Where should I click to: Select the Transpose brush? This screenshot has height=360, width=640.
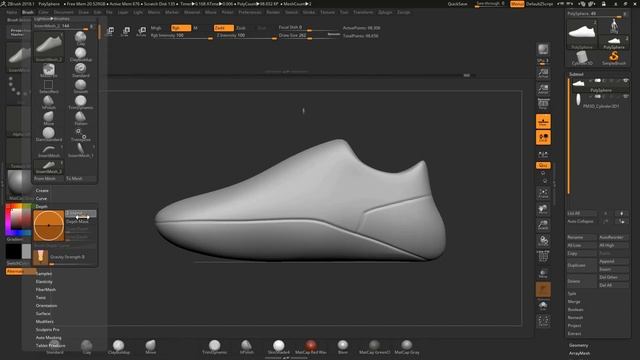[80, 134]
